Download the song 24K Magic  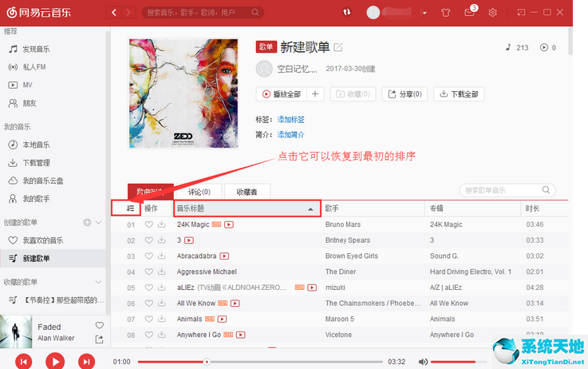click(162, 224)
